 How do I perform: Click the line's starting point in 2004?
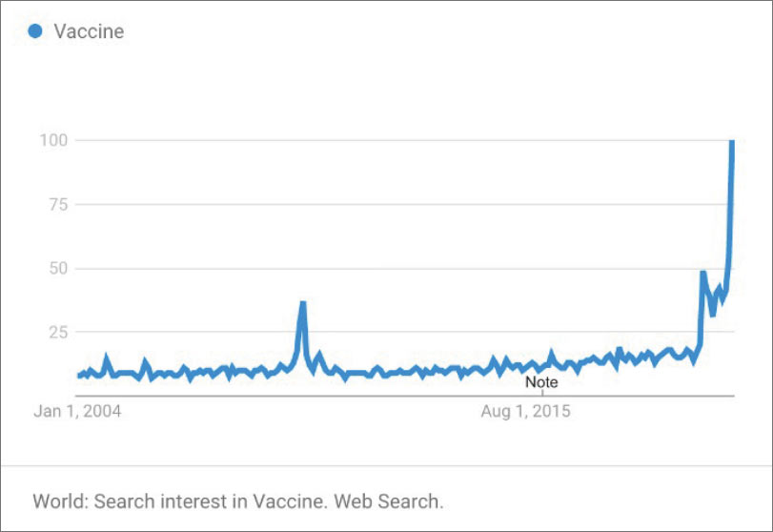click(x=79, y=376)
